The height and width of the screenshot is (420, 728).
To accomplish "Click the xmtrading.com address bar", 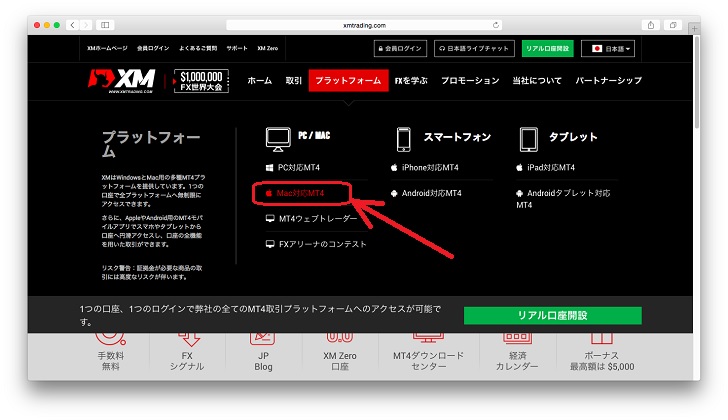I will pos(364,25).
